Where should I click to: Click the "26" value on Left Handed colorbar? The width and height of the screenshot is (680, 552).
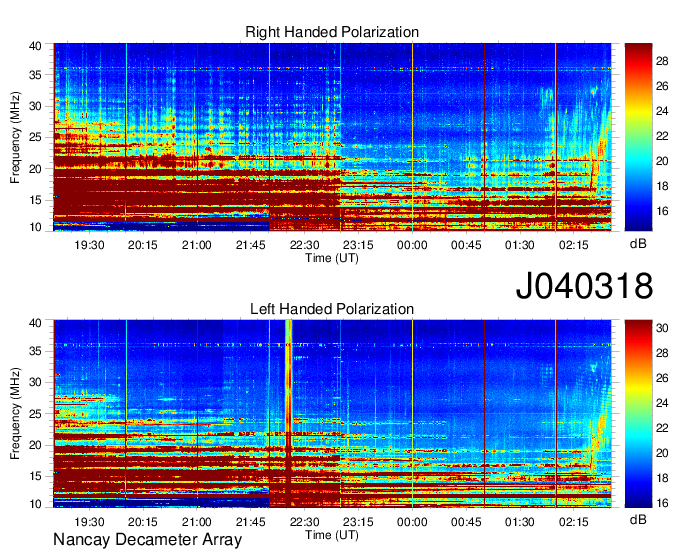tap(662, 378)
